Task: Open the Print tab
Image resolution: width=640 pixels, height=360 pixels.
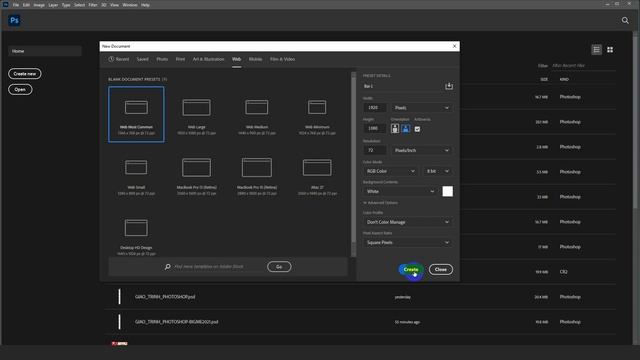Action: (x=180, y=59)
